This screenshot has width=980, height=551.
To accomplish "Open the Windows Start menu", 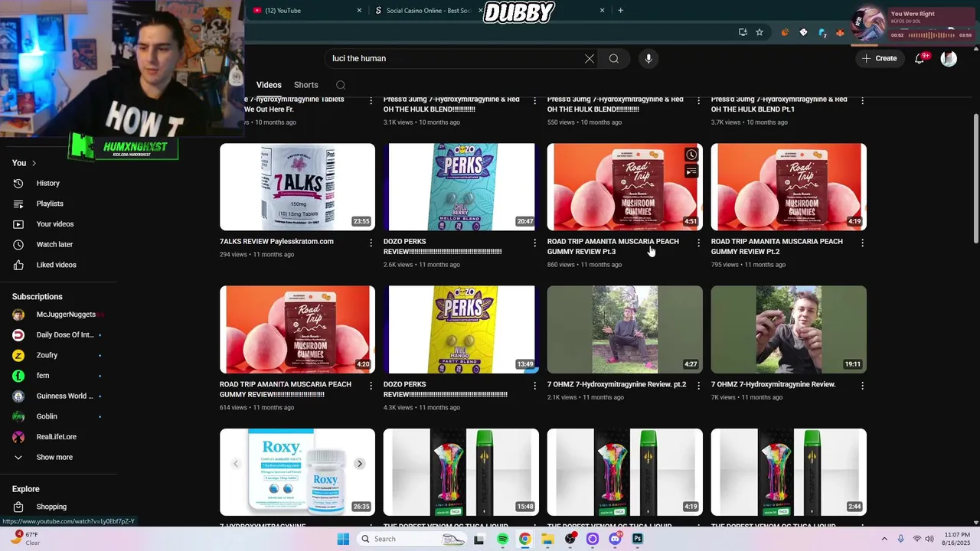I will (343, 539).
